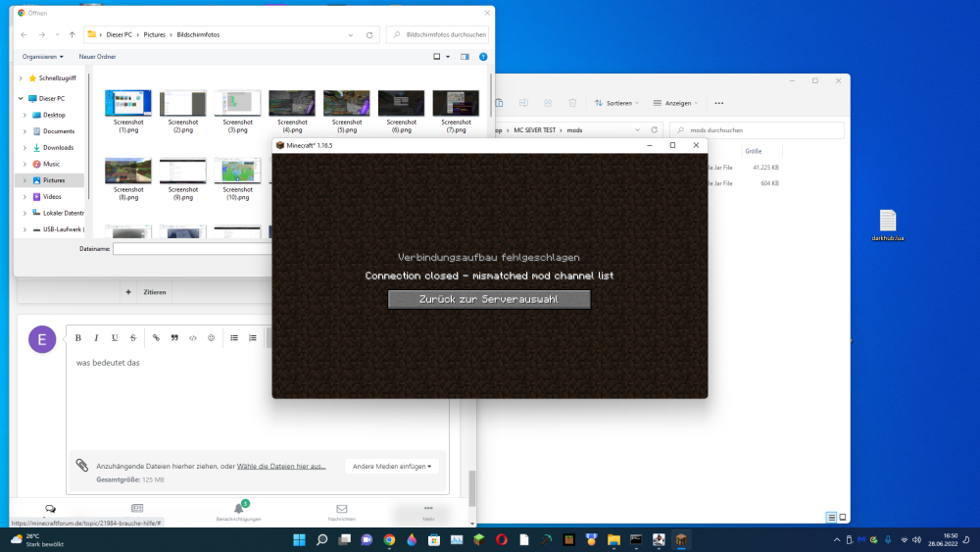Open Google Chrome from the taskbar
This screenshot has height=552, width=980.
[x=389, y=539]
